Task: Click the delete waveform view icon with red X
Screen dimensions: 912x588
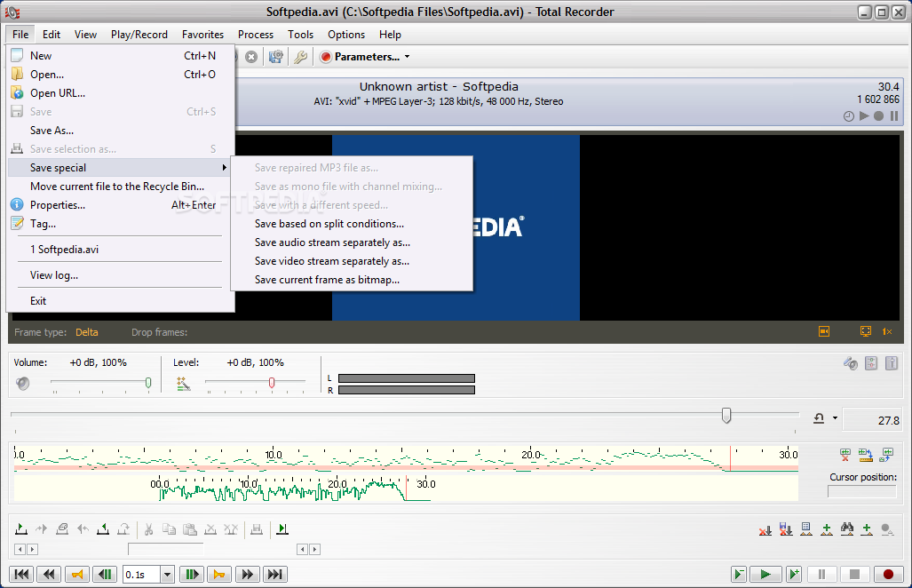Action: point(845,455)
